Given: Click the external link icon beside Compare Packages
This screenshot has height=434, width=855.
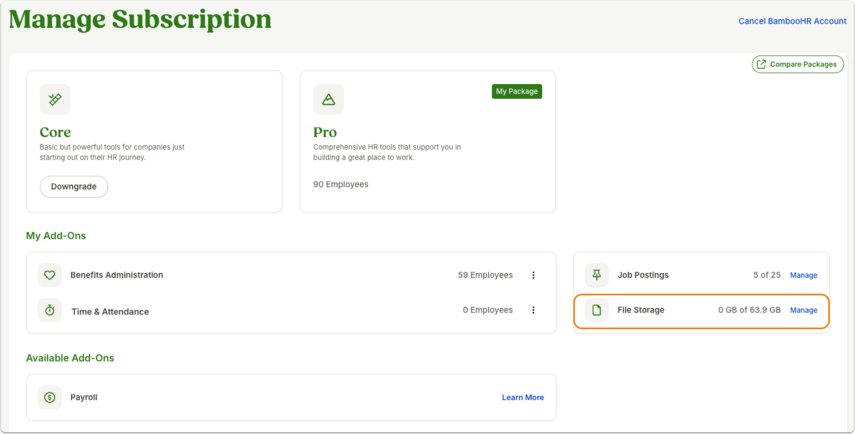Looking at the screenshot, I should coord(761,64).
